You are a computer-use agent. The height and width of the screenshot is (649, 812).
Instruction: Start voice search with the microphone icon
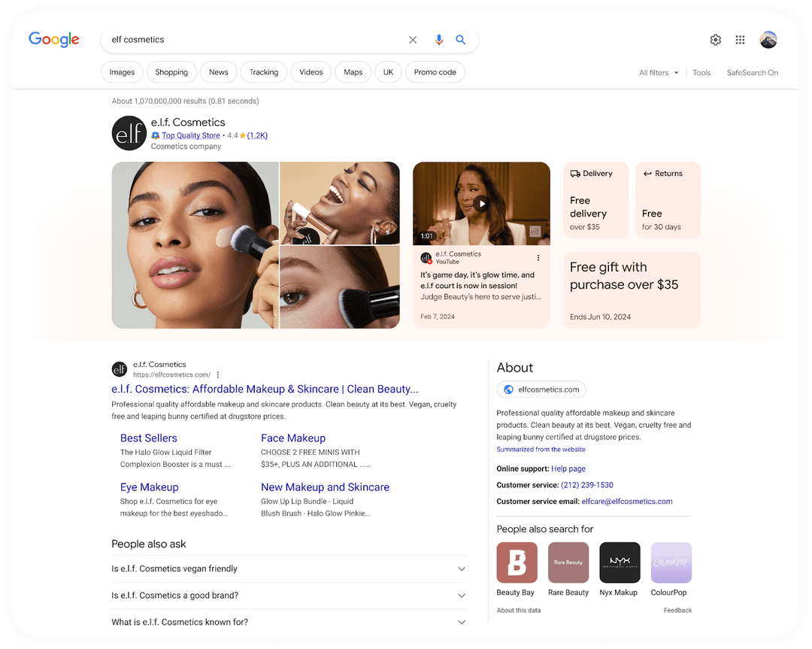coord(438,40)
